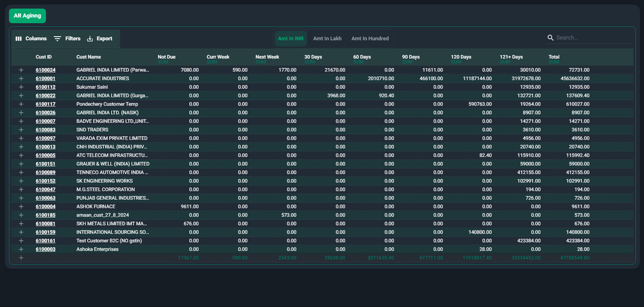644x307 pixels.
Task: Focus the Search input field
Action: tap(594, 38)
